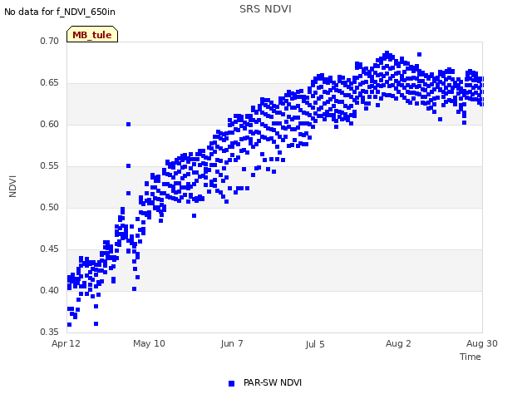Click the Aug 2 x-axis label
The height and width of the screenshot is (399, 532).
398,343
